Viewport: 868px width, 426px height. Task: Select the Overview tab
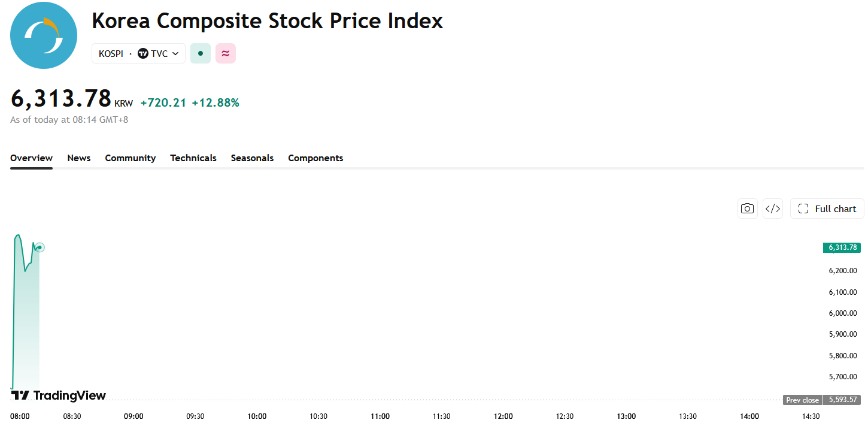pos(31,158)
